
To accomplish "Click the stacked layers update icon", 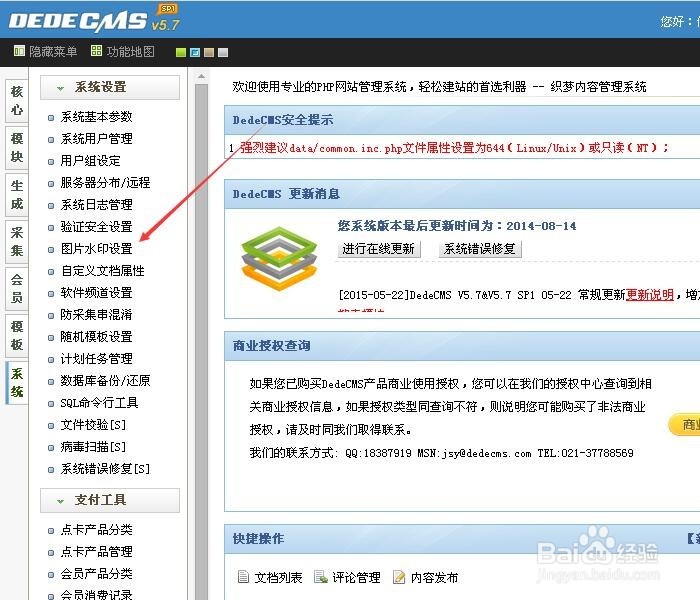I will pos(279,259).
